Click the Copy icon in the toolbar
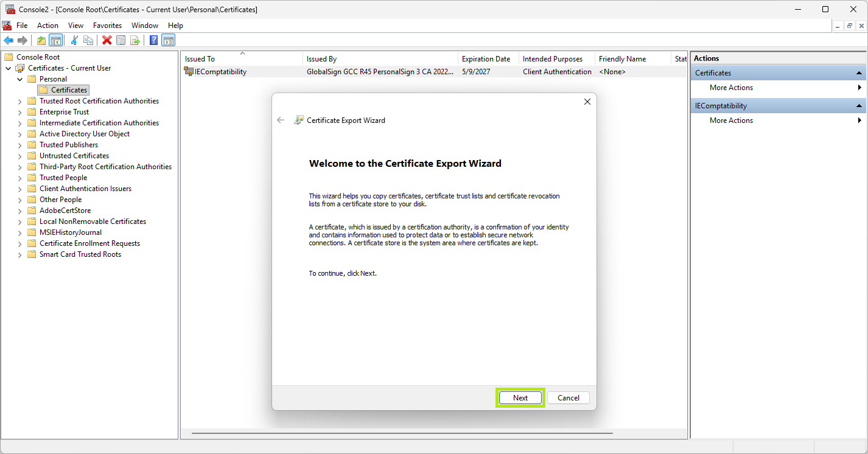 [88, 40]
